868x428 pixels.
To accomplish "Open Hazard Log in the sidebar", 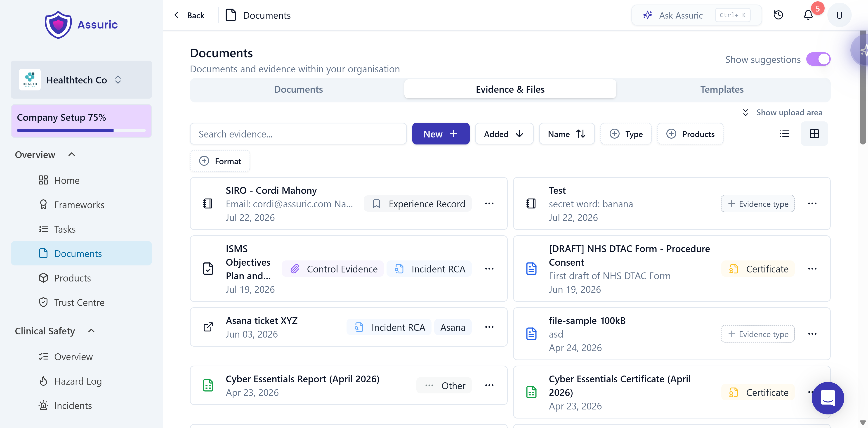I will [81, 381].
